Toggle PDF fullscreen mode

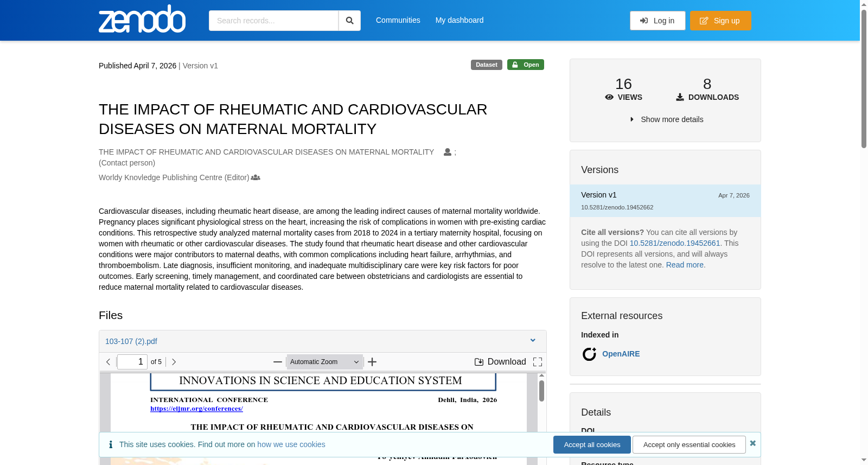[x=538, y=362]
